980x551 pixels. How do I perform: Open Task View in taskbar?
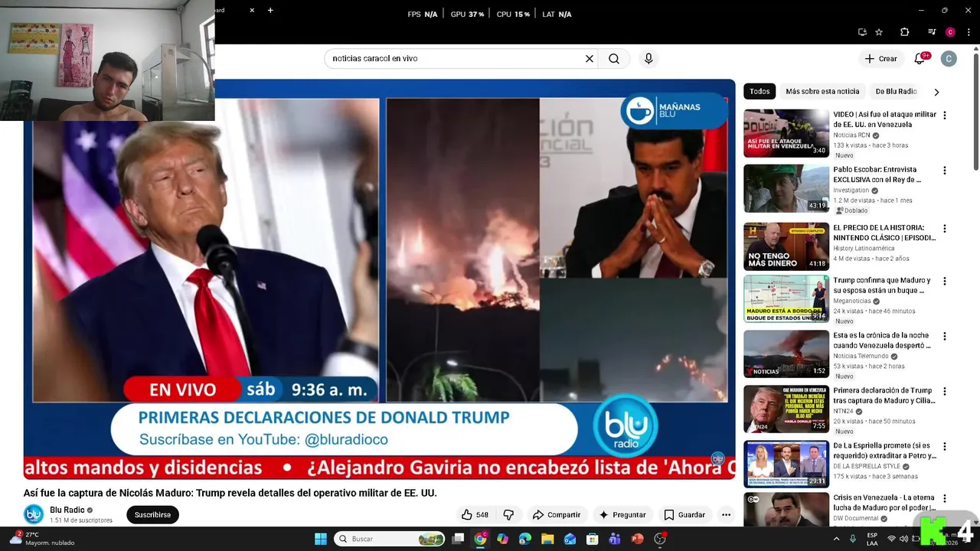tap(458, 539)
